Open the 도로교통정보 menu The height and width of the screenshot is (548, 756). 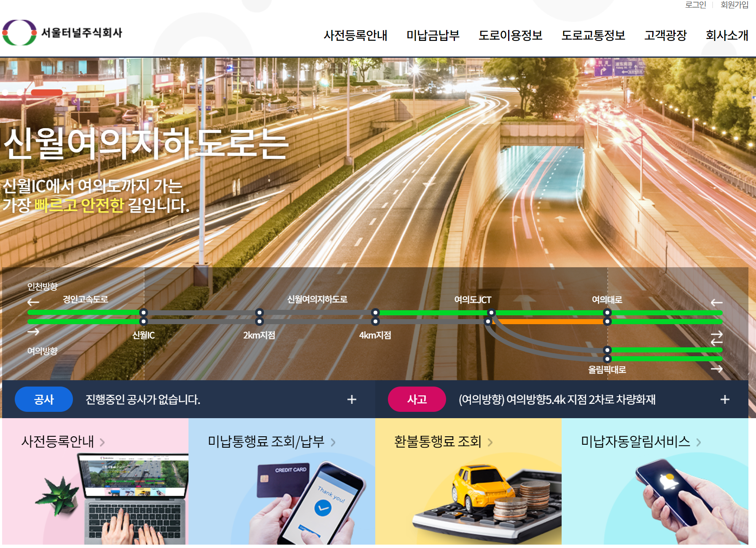pyautogui.click(x=593, y=35)
